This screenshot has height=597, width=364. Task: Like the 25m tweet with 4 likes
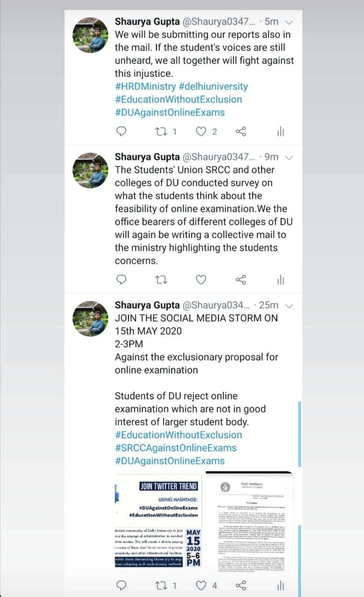click(x=201, y=585)
